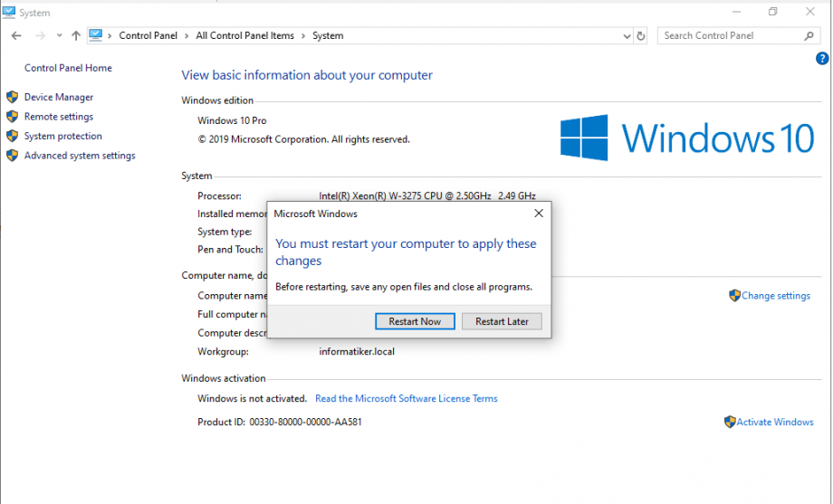
Task: Select All Control Panel Items breadcrumb
Action: 244,35
